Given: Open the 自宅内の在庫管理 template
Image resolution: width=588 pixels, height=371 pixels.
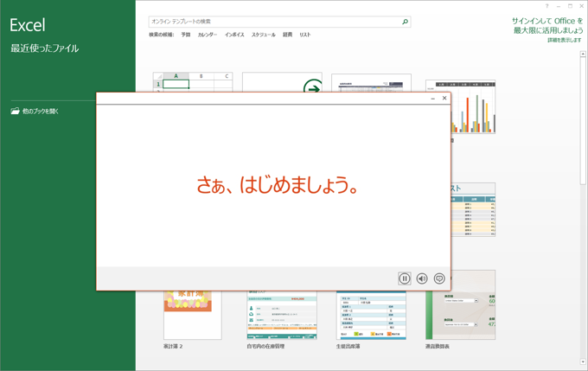Looking at the screenshot, I should pyautogui.click(x=282, y=315).
